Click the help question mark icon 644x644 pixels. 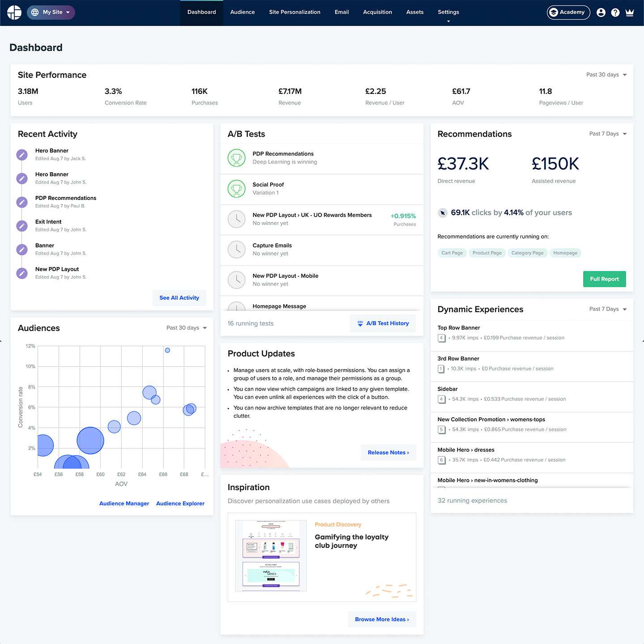point(615,12)
